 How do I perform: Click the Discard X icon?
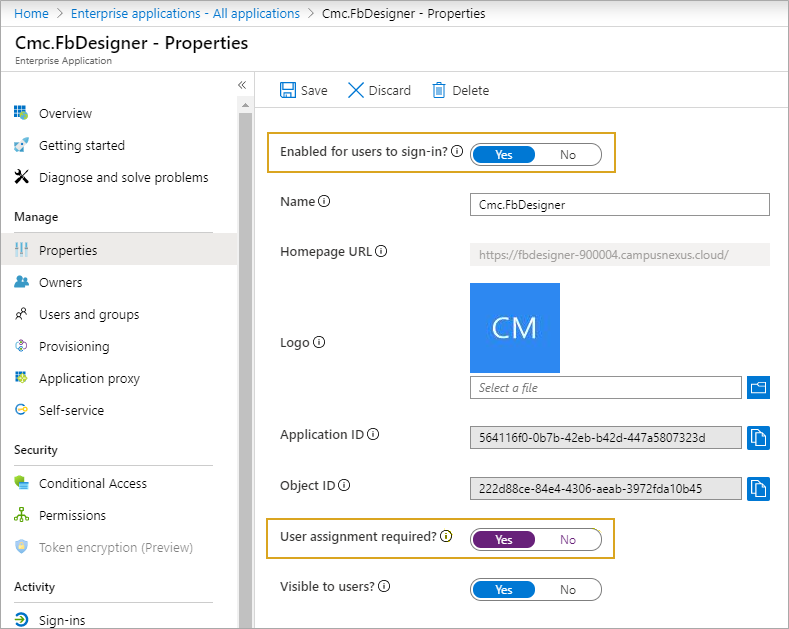tap(356, 90)
